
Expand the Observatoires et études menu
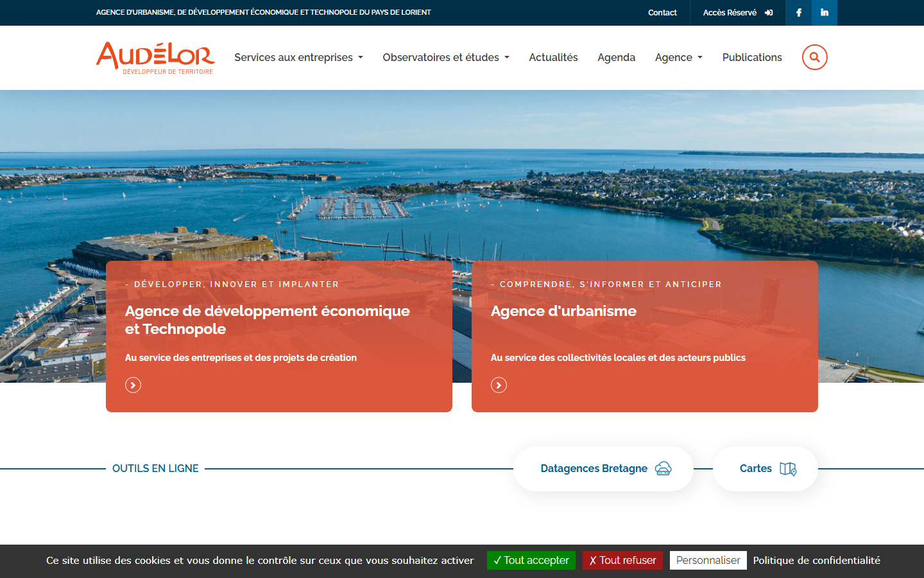(x=446, y=57)
